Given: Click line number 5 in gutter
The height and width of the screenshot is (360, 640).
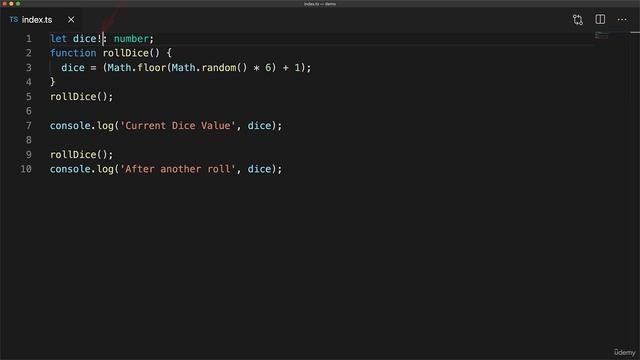Looking at the screenshot, I should (29, 97).
